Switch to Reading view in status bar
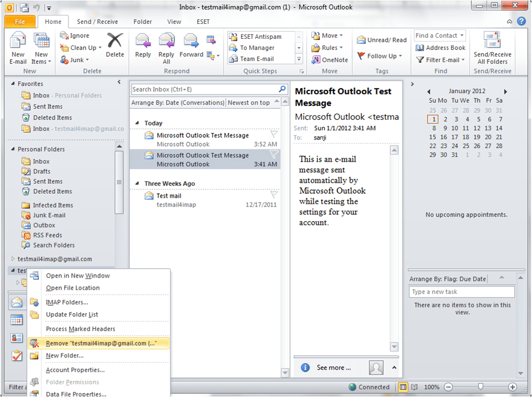This screenshot has height=397, width=532. point(414,387)
